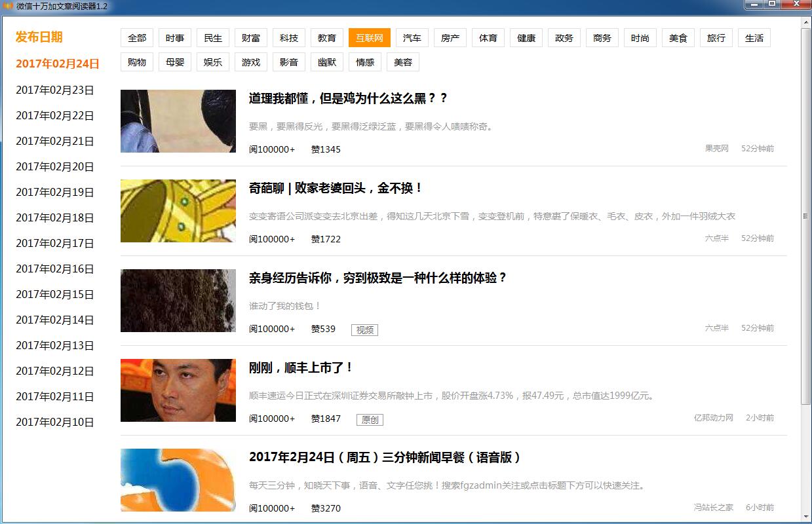The height and width of the screenshot is (524, 812).
Task: Switch to the 汽车 category
Action: 412,38
